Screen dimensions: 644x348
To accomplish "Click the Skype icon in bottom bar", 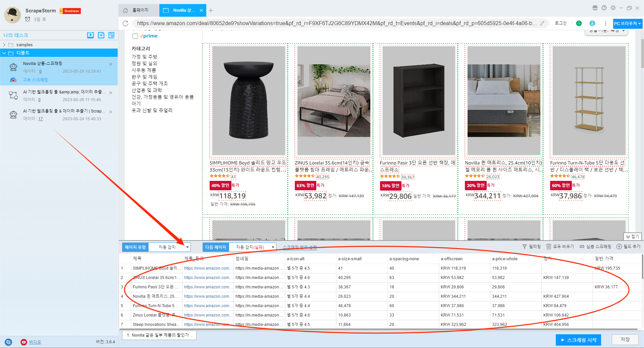I will [9, 342].
